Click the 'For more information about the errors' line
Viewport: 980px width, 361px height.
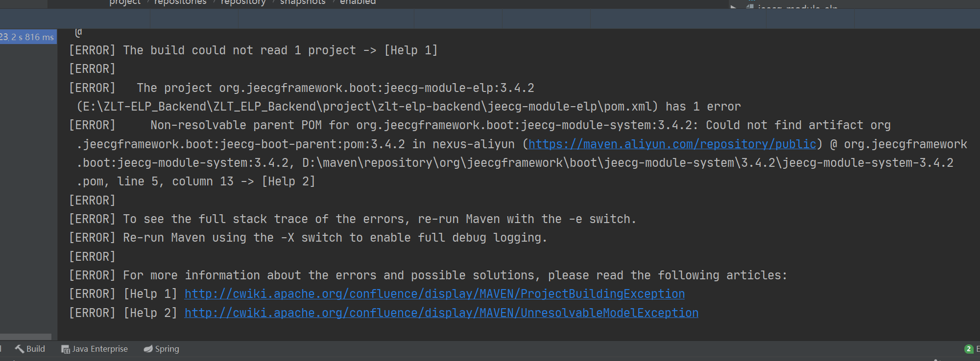[428, 275]
